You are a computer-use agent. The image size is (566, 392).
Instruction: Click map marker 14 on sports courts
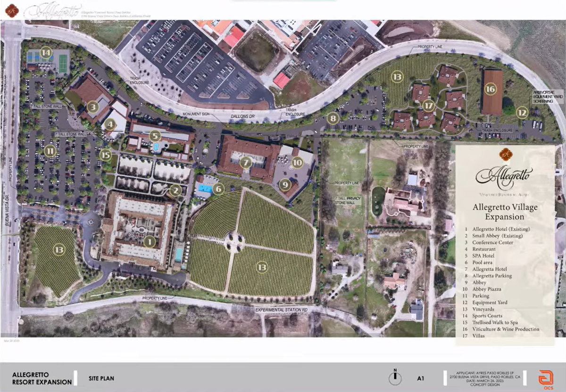pyautogui.click(x=46, y=53)
